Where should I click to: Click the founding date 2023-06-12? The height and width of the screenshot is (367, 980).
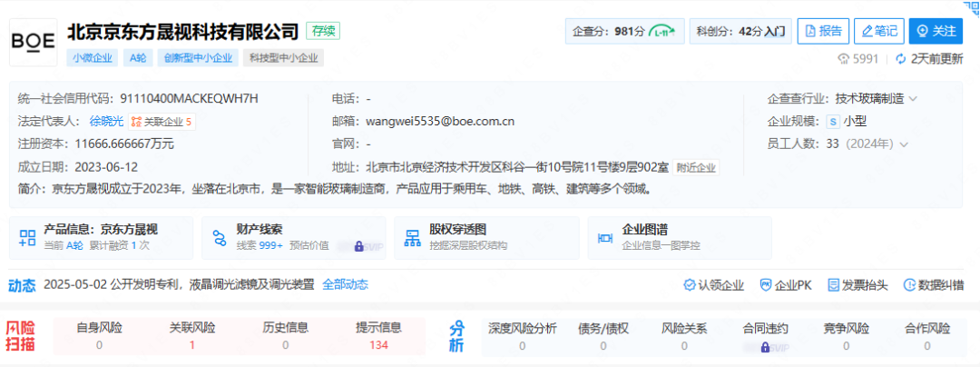pos(106,167)
